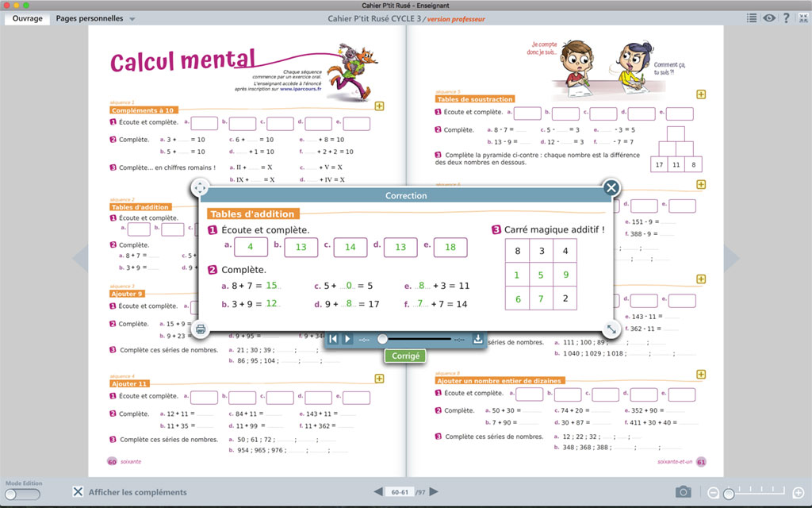Expand the Pages personnelles dropdown arrow

click(x=132, y=19)
